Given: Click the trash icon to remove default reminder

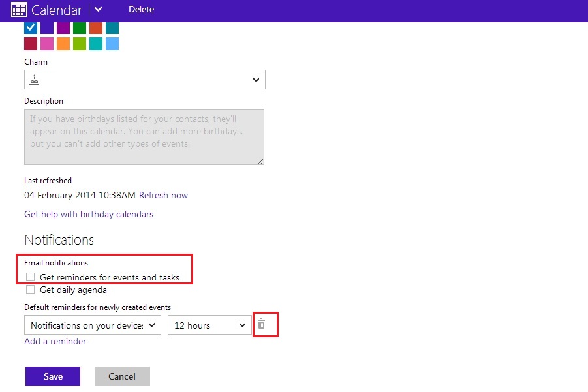Looking at the screenshot, I should [x=265, y=324].
